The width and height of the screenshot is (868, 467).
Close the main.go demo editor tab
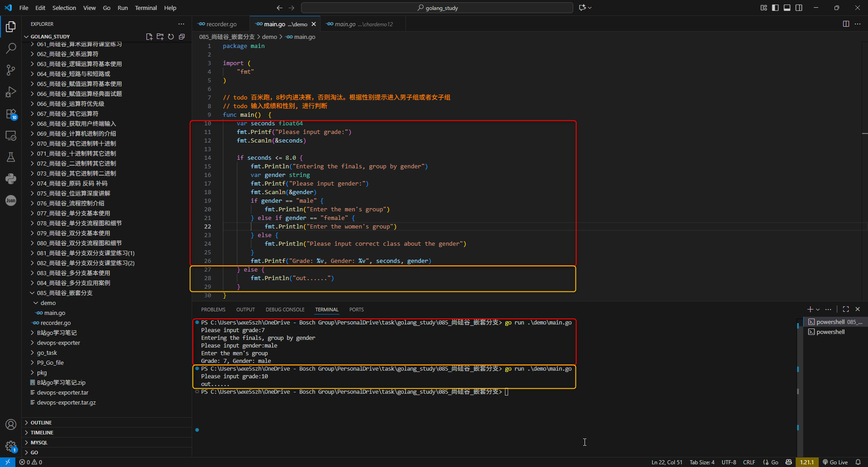coord(314,24)
